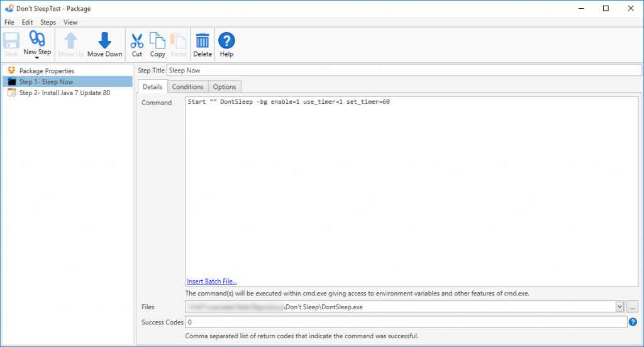Viewport: 644px width, 347px height.
Task: Select Step 1- Sleep Now
Action: click(x=68, y=82)
